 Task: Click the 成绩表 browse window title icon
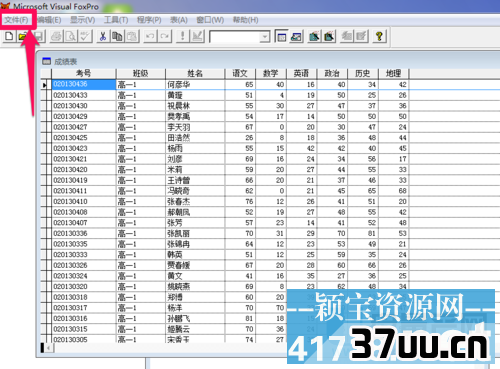(x=46, y=61)
